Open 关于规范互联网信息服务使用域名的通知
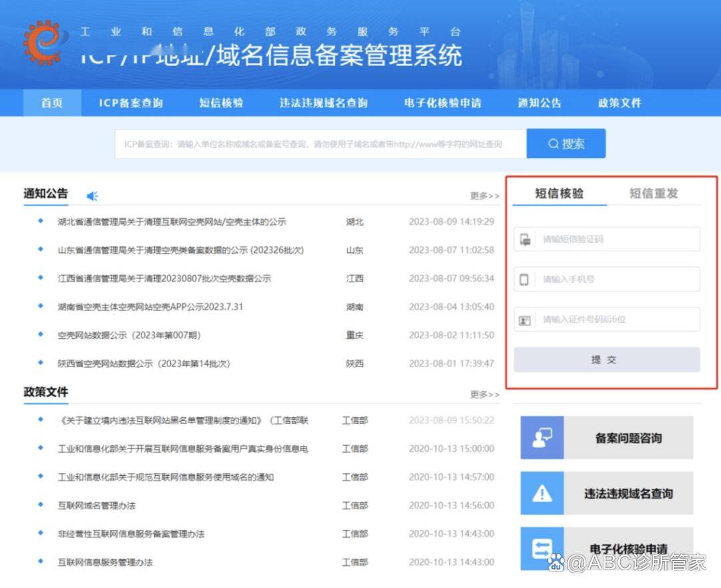The width and height of the screenshot is (721, 588). 166,477
